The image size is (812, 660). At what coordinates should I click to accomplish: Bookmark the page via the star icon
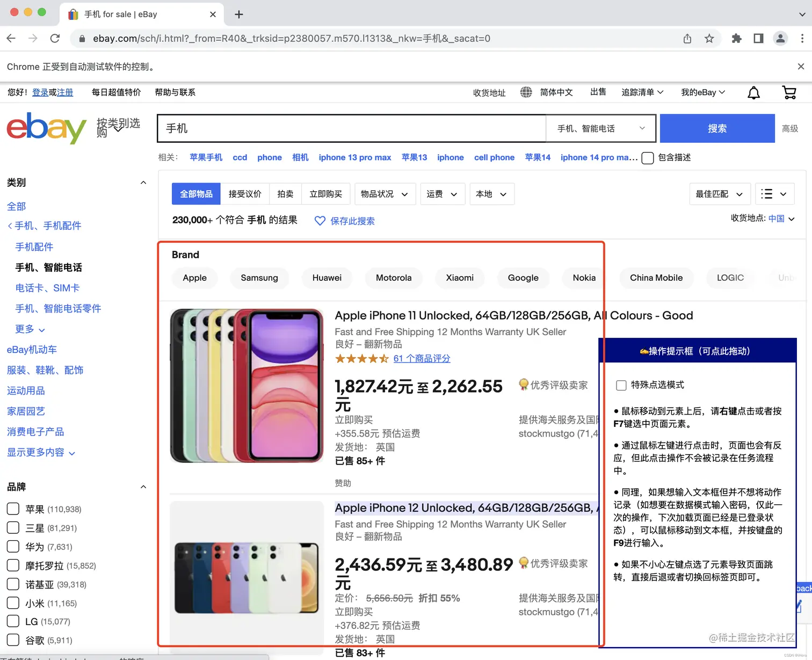(709, 38)
